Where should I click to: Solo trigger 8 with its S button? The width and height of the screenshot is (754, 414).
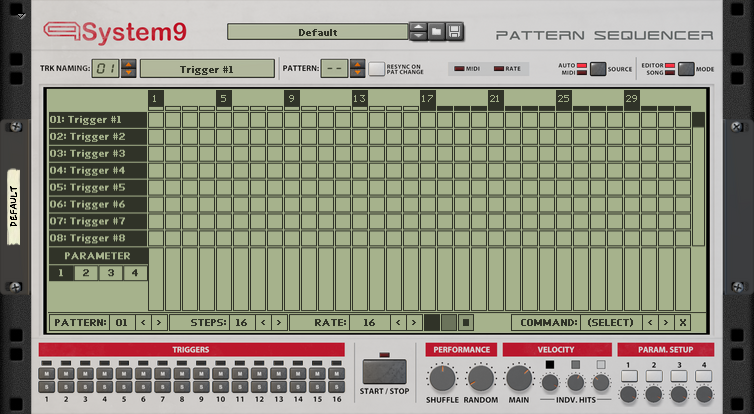pos(182,387)
